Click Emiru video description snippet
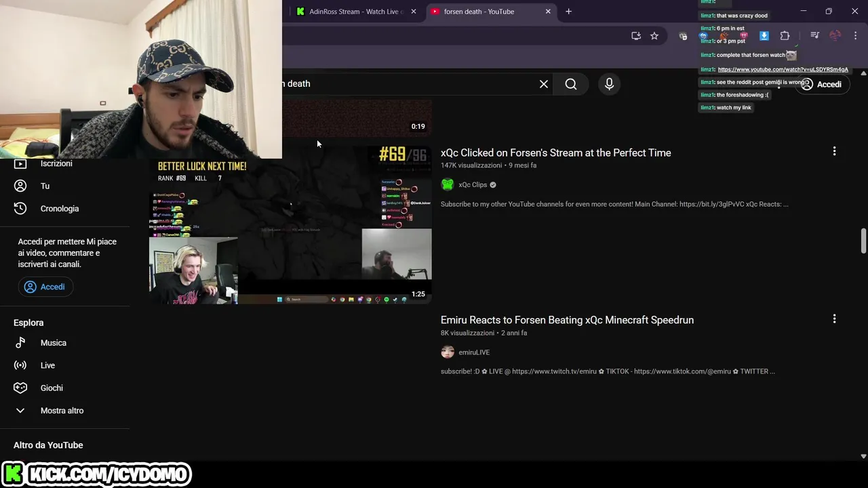 (608, 371)
